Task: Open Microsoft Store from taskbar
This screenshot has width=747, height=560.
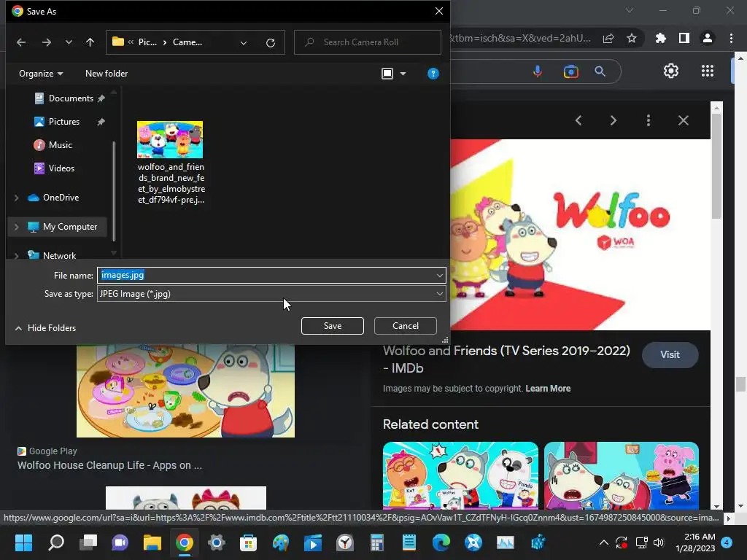Action: click(248, 542)
